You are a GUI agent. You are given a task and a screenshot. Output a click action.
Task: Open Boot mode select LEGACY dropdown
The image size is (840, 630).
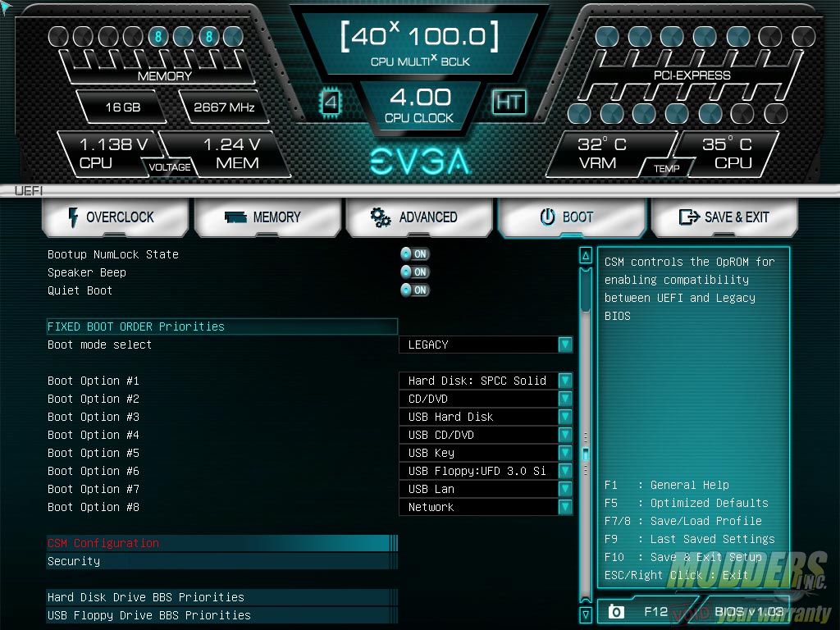click(x=486, y=345)
